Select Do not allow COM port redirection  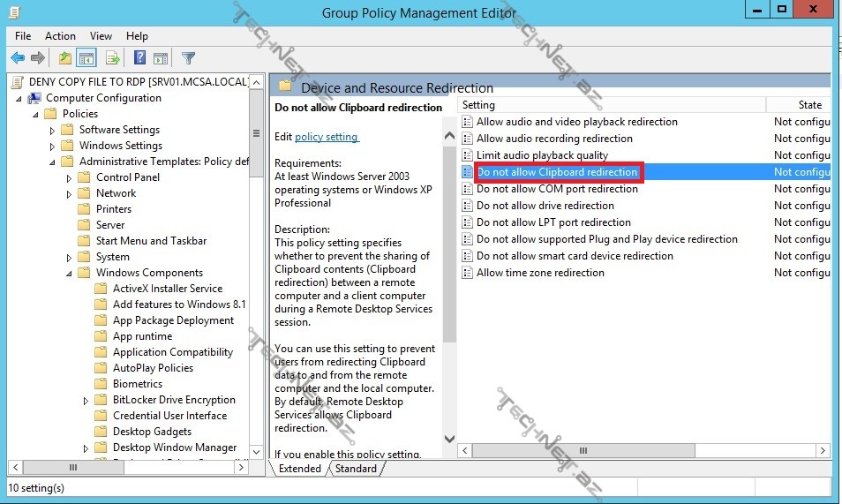click(x=557, y=189)
